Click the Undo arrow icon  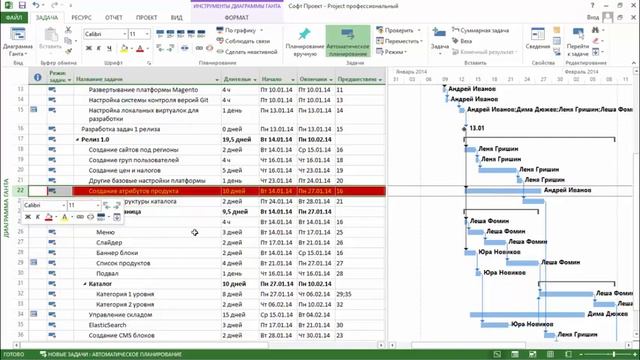click(36, 6)
